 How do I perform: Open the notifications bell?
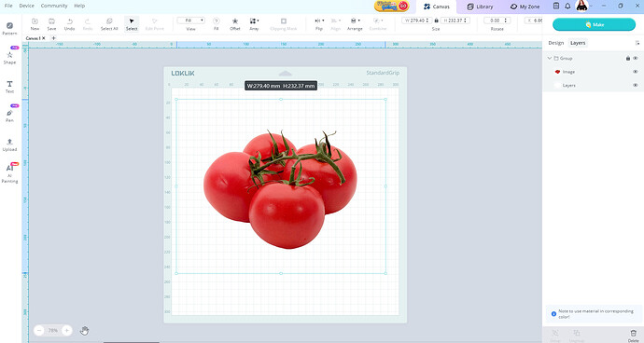(x=567, y=7)
